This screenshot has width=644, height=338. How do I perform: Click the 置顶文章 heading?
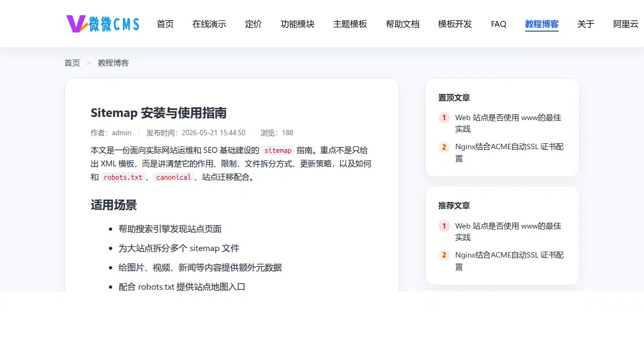(x=454, y=98)
